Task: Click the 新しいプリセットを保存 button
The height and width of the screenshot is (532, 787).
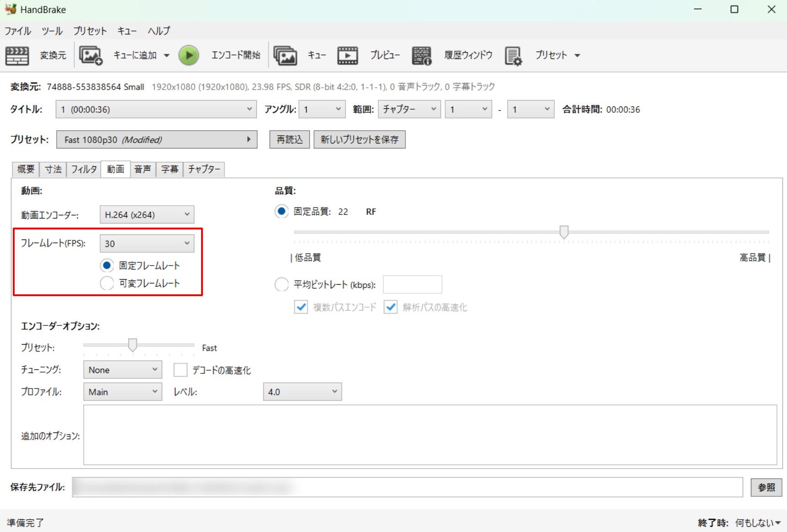Action: [359, 139]
